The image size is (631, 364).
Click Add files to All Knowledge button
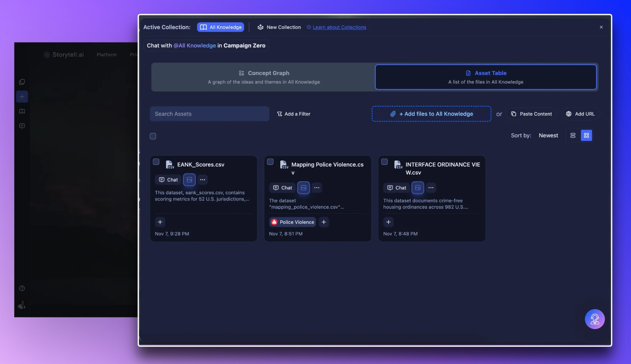[431, 114]
